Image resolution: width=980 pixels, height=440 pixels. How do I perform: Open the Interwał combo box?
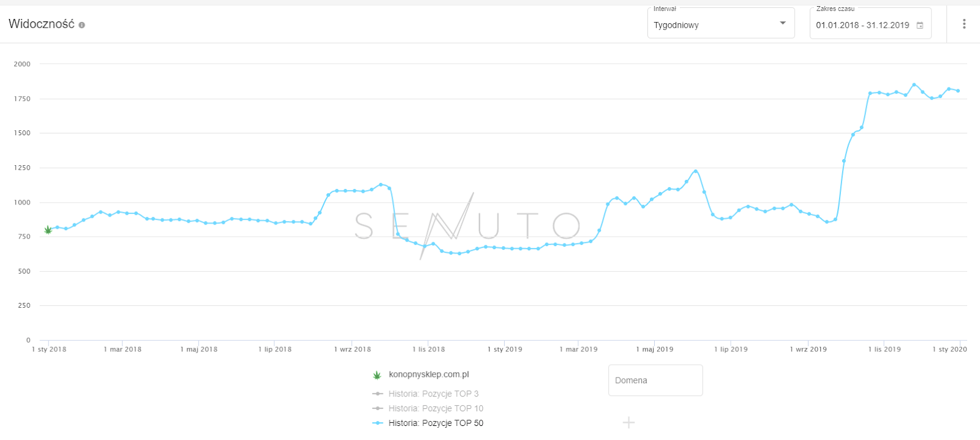point(721,23)
